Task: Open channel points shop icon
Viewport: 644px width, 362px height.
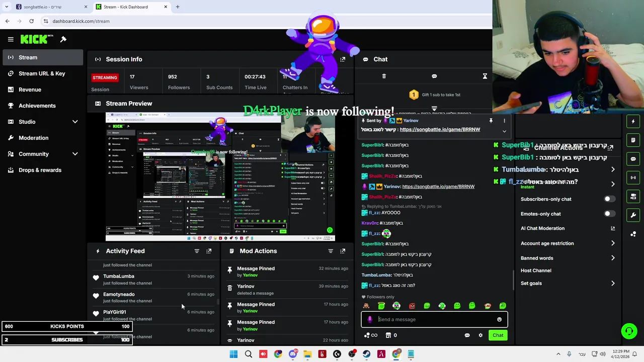Action: 388,335
